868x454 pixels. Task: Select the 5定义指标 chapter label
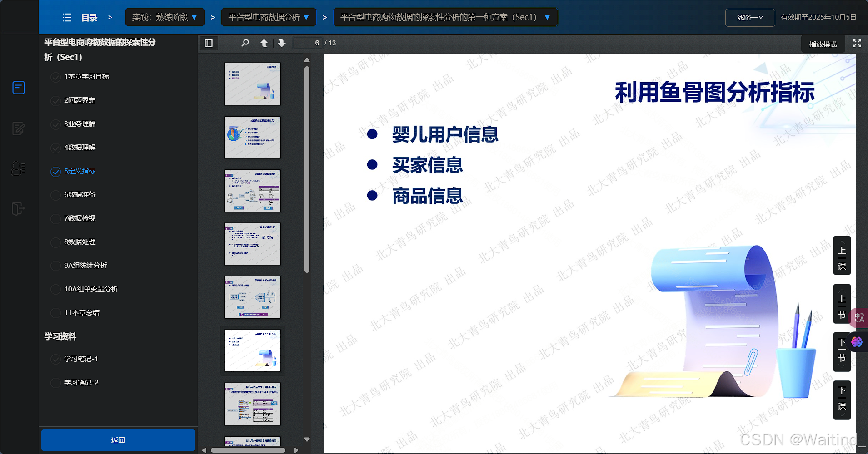click(80, 171)
